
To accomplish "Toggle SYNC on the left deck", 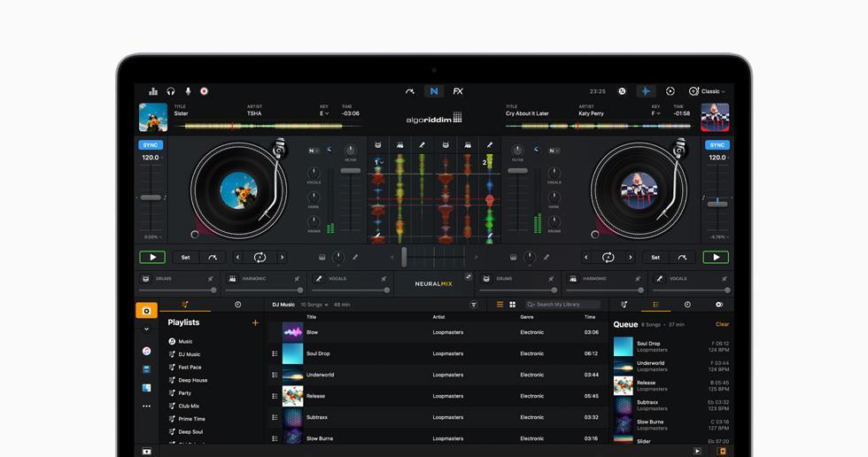I will [150, 145].
